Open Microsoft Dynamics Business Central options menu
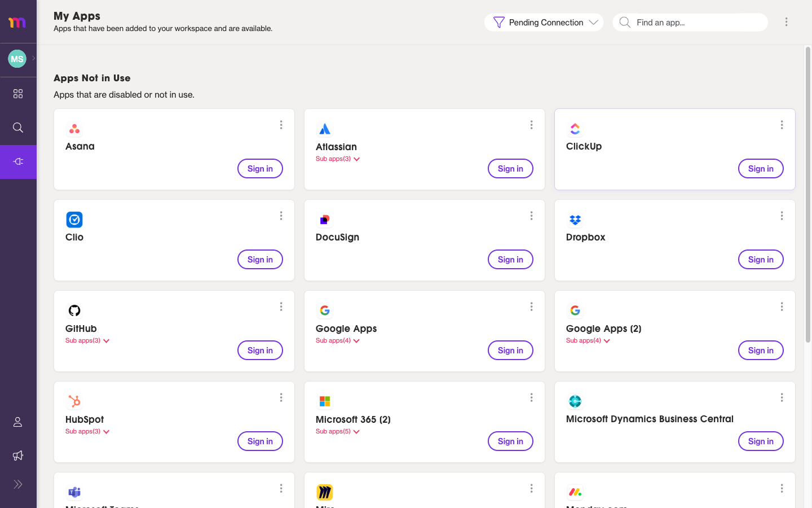Screen dimensions: 812x508 click(782, 397)
